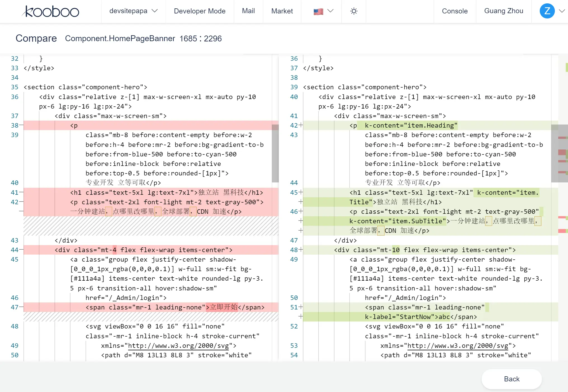Click the blue Z user avatar
Viewport: 568px width, 392px height.
click(547, 11)
